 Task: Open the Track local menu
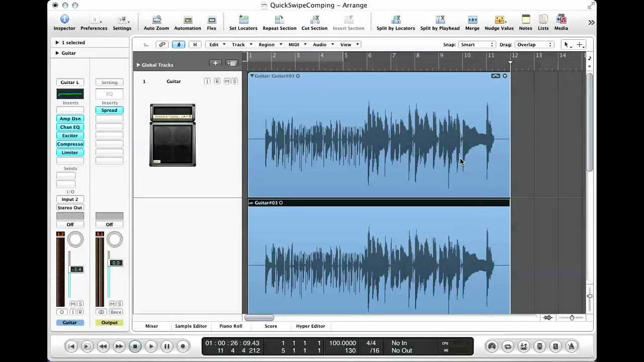click(242, 45)
